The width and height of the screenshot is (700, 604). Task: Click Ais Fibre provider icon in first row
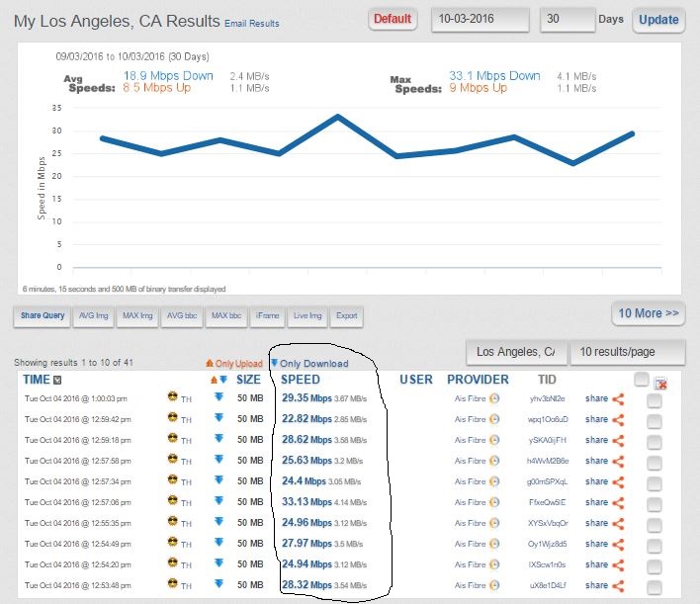tap(493, 398)
